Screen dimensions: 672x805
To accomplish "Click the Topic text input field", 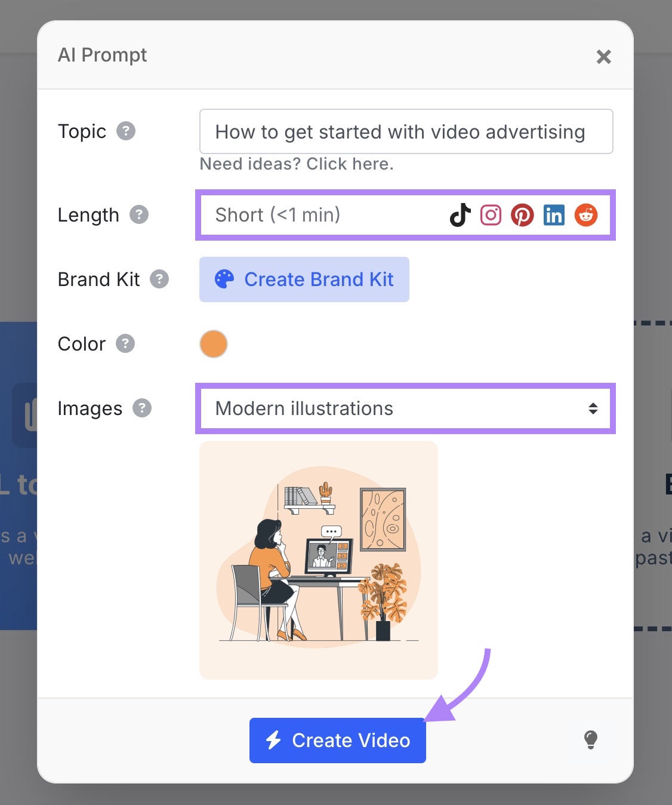I will [x=406, y=131].
